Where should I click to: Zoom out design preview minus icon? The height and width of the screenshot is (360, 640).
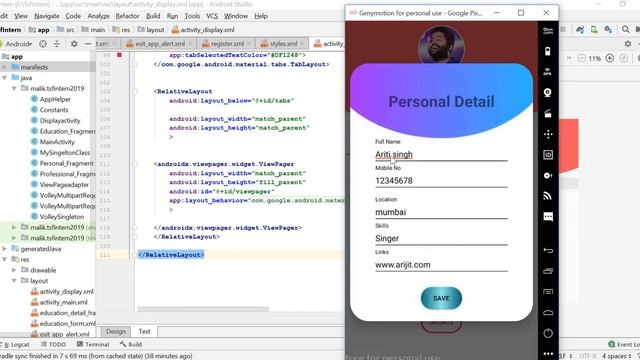[582, 58]
